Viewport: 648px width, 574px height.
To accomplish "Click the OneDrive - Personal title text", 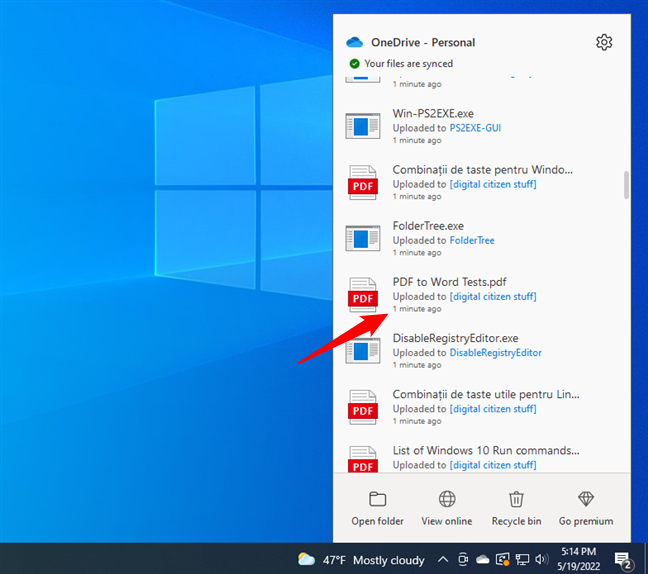I will 423,43.
